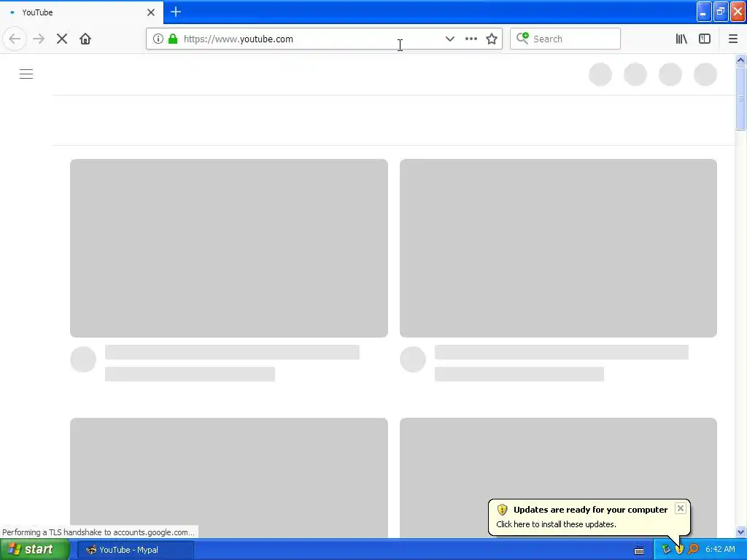Click the vertical scrollbar thumb

pyautogui.click(x=740, y=98)
